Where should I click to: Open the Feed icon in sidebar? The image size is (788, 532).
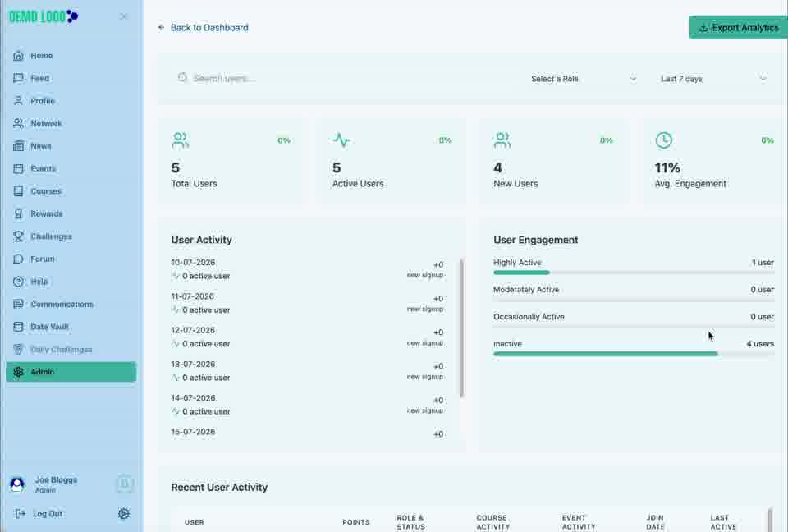18,79
